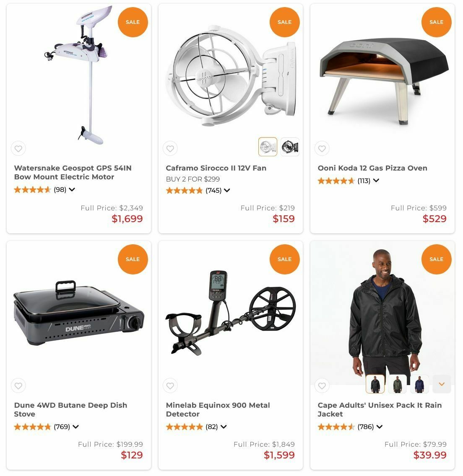Choose blue rain jacket color thumbnail
Viewport: 463px width, 476px height.
[x=419, y=384]
